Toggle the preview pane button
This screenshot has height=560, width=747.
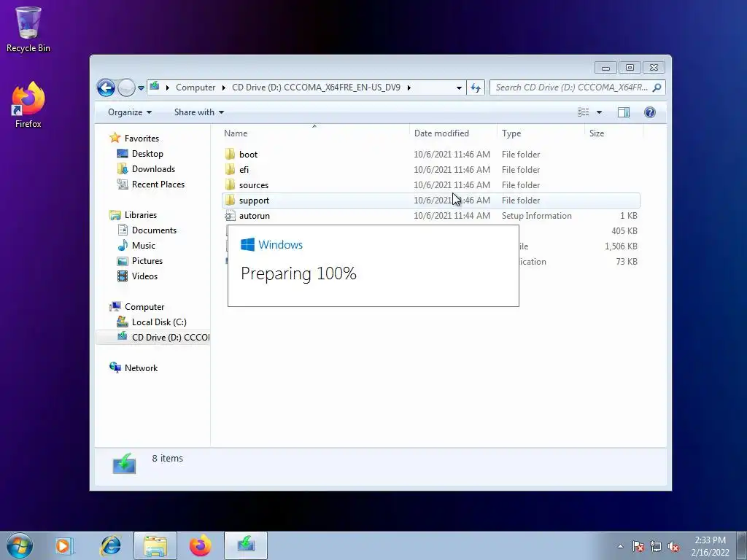click(x=623, y=112)
